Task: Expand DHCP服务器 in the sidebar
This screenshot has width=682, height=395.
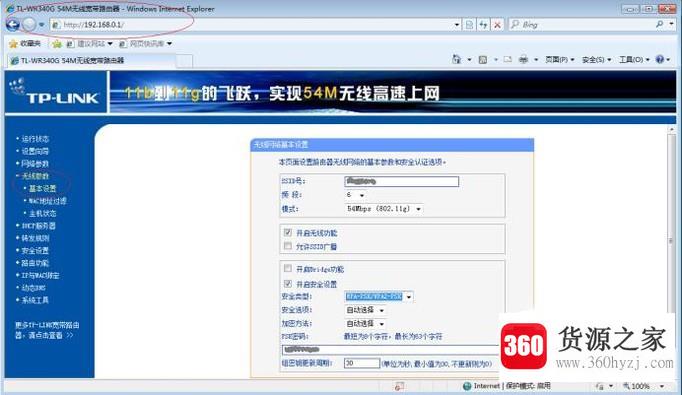Action: [x=39, y=226]
